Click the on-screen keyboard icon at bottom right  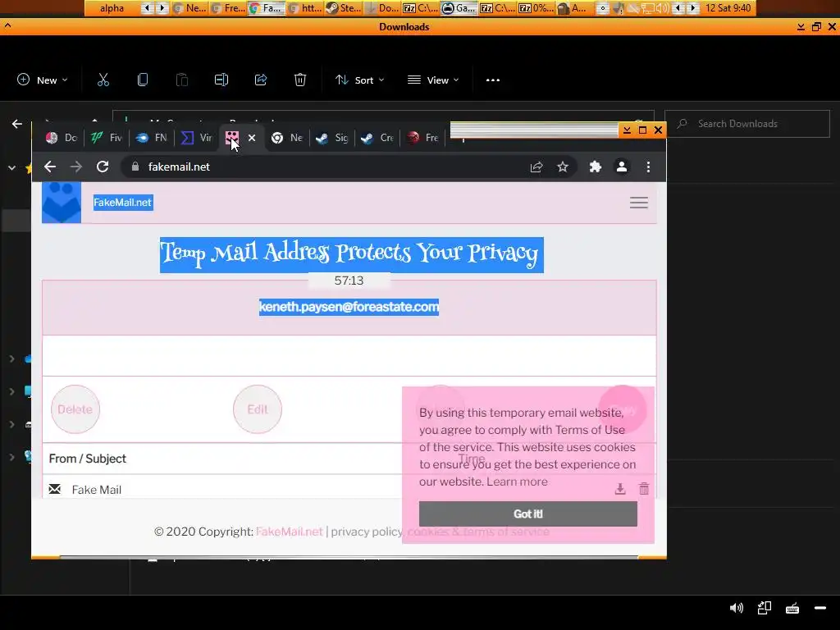(x=792, y=608)
